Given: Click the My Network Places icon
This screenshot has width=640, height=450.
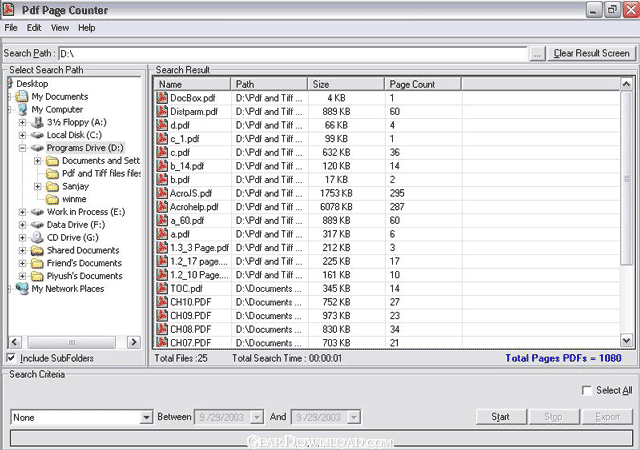Looking at the screenshot, I should tap(22, 289).
